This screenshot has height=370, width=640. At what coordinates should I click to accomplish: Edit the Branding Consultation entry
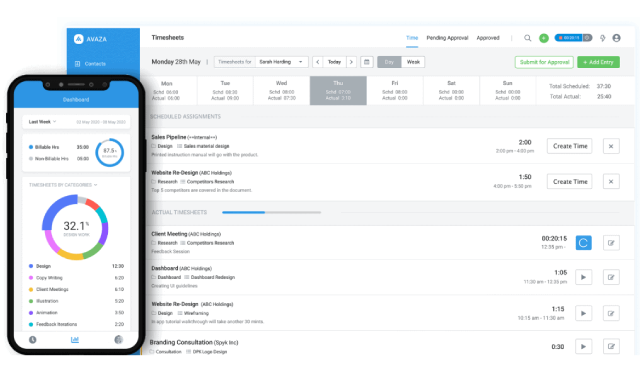pos(611,346)
